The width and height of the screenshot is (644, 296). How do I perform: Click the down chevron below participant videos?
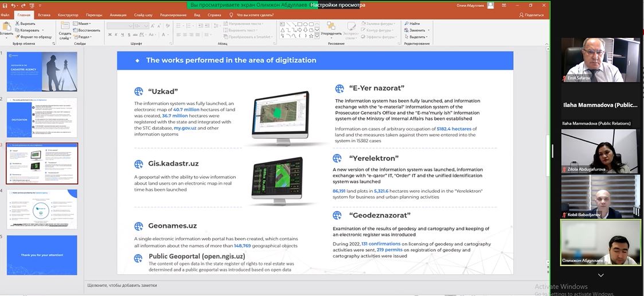click(x=600, y=275)
